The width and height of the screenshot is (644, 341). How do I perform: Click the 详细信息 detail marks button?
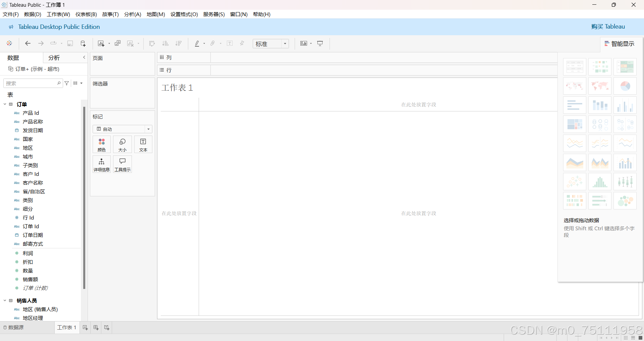(102, 164)
